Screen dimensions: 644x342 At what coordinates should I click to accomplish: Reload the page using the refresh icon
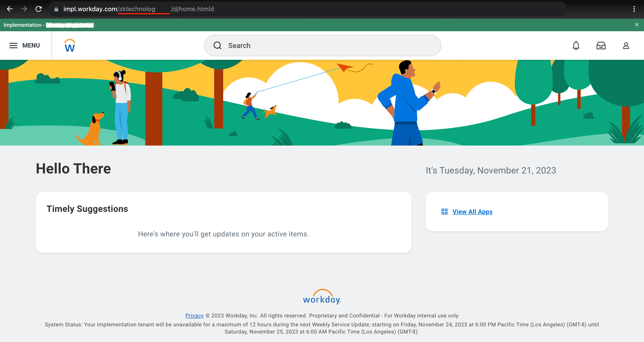click(39, 9)
